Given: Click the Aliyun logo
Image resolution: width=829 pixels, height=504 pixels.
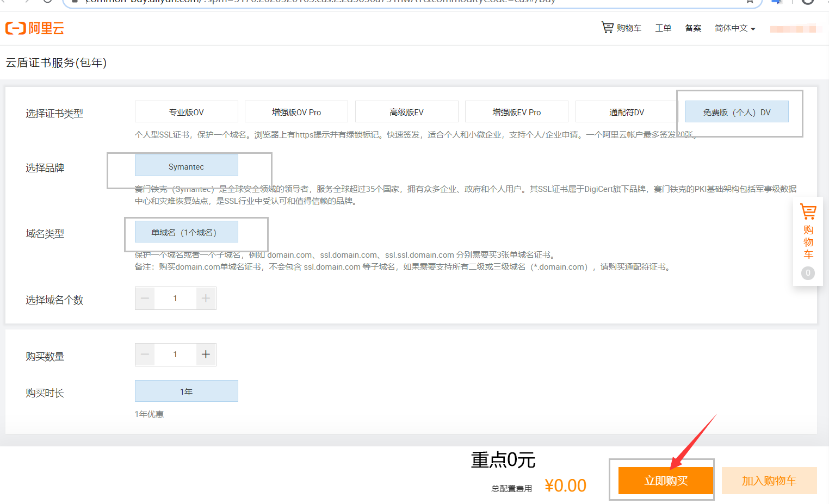Looking at the screenshot, I should point(35,28).
